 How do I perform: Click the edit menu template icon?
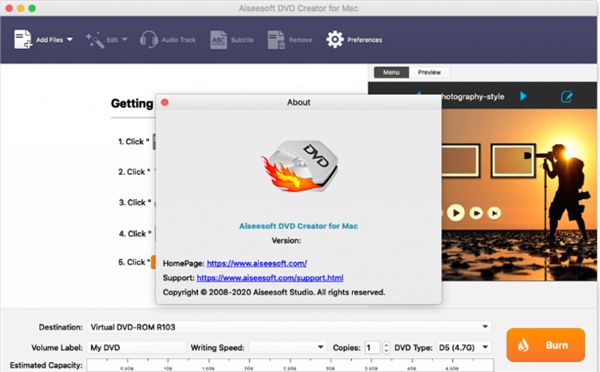tap(567, 96)
